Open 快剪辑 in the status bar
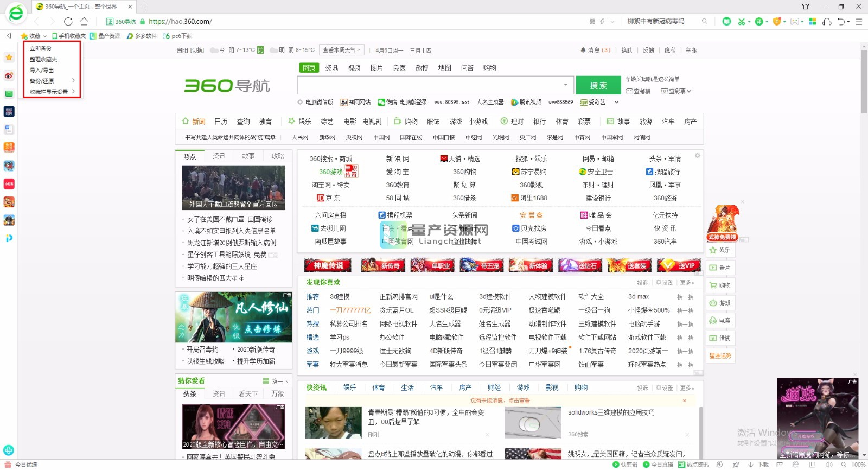 (x=625, y=465)
